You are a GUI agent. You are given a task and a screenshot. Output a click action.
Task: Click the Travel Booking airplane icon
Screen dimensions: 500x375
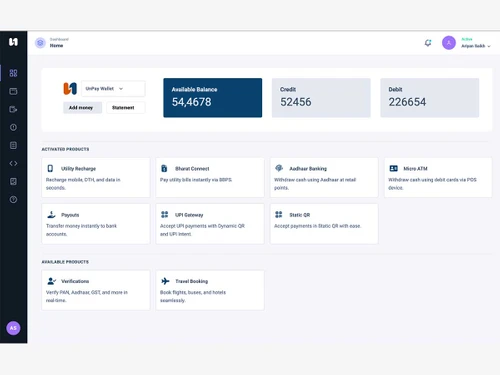tap(165, 281)
